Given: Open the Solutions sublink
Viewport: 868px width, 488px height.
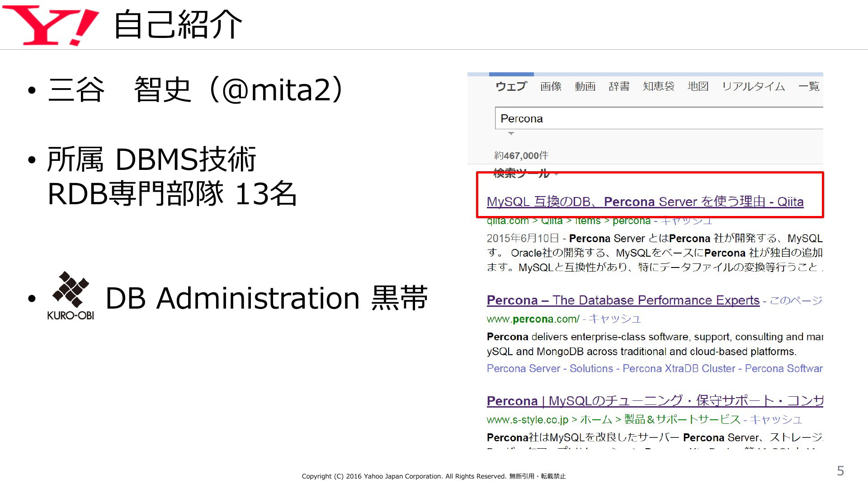Looking at the screenshot, I should click(x=591, y=369).
